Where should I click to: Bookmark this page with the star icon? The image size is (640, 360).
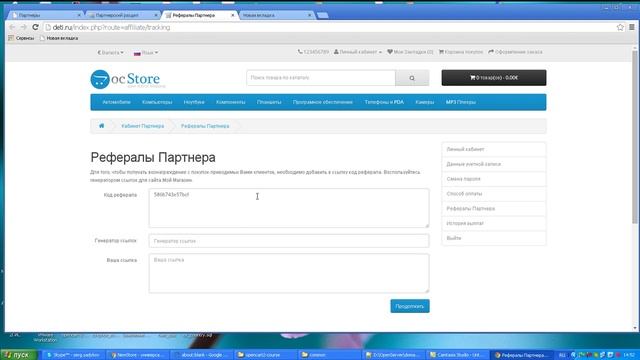pos(620,27)
